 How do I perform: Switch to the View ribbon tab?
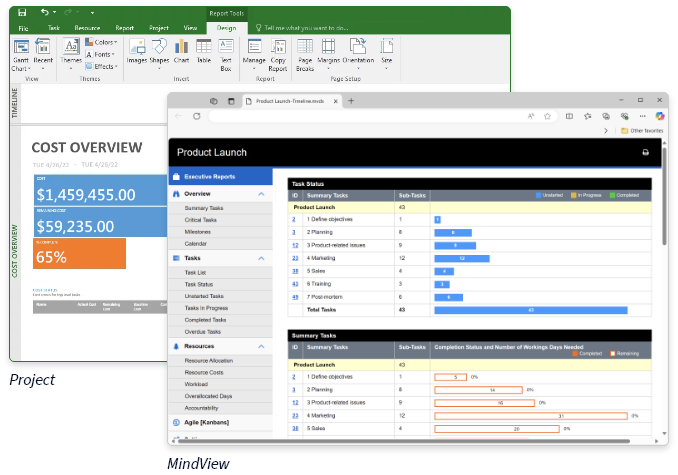tap(190, 28)
